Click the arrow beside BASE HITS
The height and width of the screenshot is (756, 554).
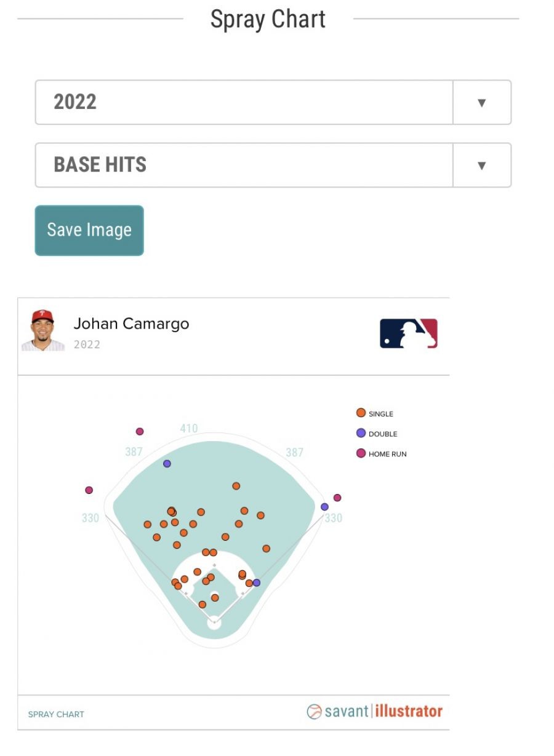click(482, 165)
